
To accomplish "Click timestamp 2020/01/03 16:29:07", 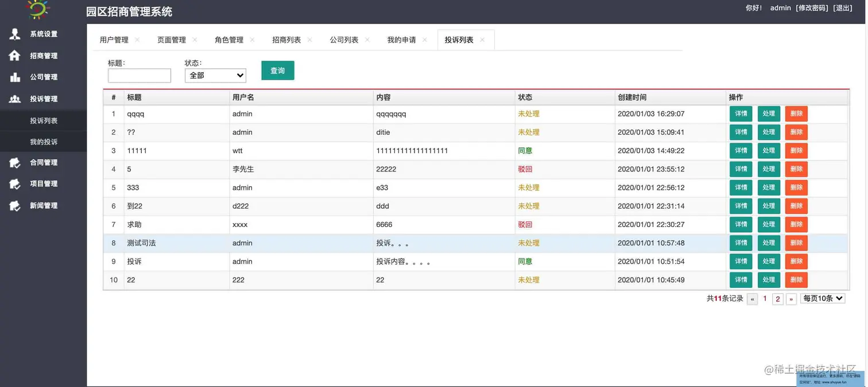I will coord(651,114).
